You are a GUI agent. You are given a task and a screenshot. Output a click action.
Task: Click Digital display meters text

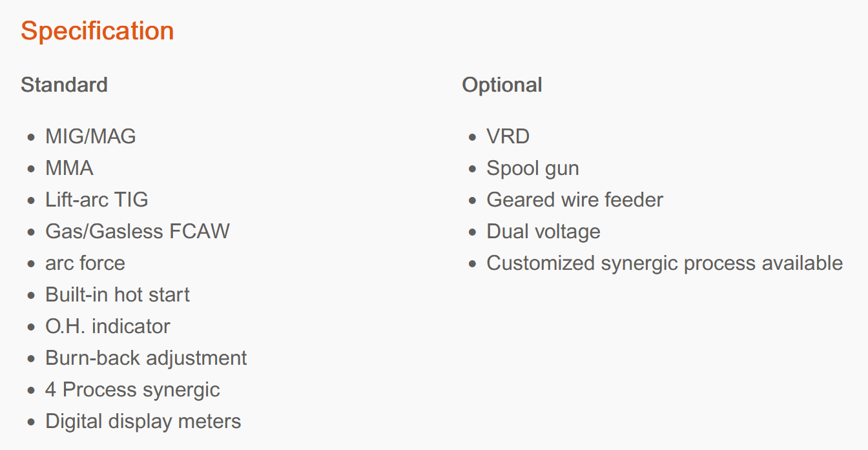pyautogui.click(x=143, y=422)
